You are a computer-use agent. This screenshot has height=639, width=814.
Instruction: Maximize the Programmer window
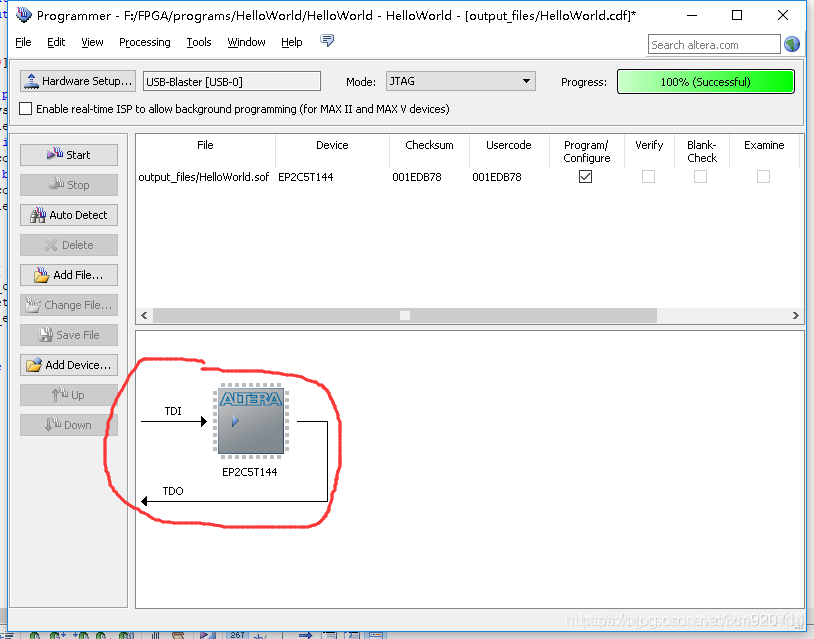[737, 15]
